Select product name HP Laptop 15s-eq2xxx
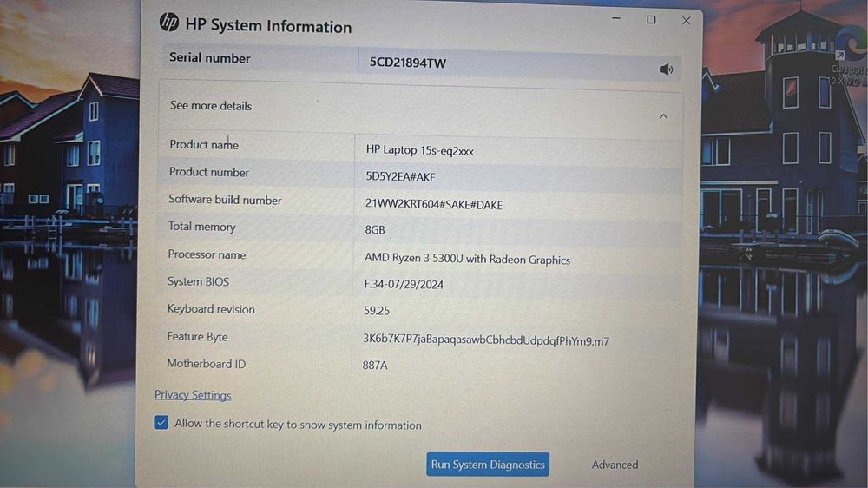Screen dimensions: 868x488 click(419, 150)
